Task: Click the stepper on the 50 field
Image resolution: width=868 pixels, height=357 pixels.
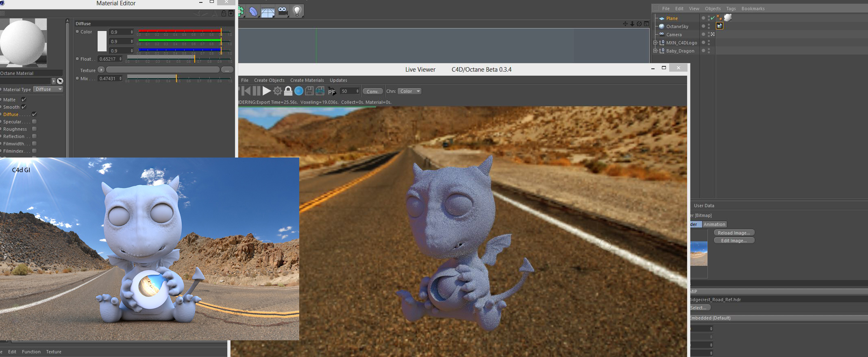Action: tap(357, 91)
